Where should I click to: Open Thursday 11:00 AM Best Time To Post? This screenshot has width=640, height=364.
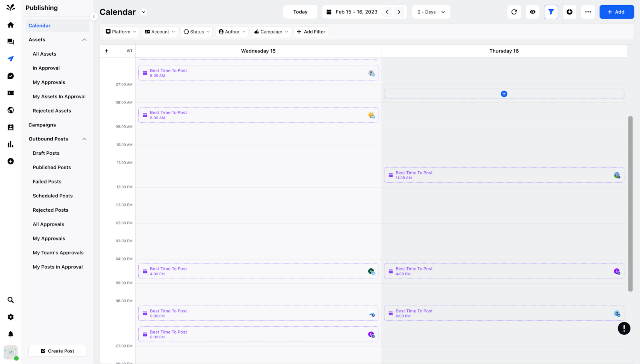coord(504,175)
